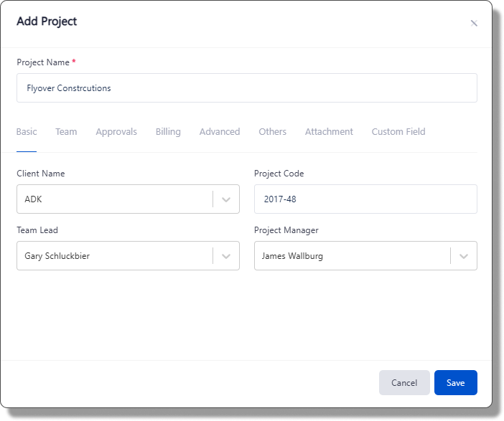
Task: Go to the Approvals tab
Action: [116, 132]
